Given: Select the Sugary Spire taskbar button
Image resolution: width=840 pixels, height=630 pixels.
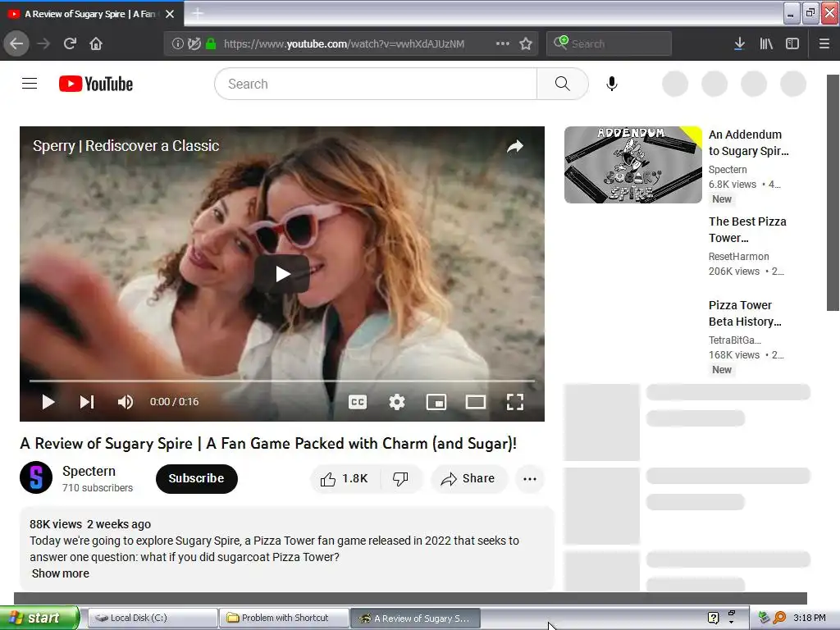Looking at the screenshot, I should pos(415,619).
